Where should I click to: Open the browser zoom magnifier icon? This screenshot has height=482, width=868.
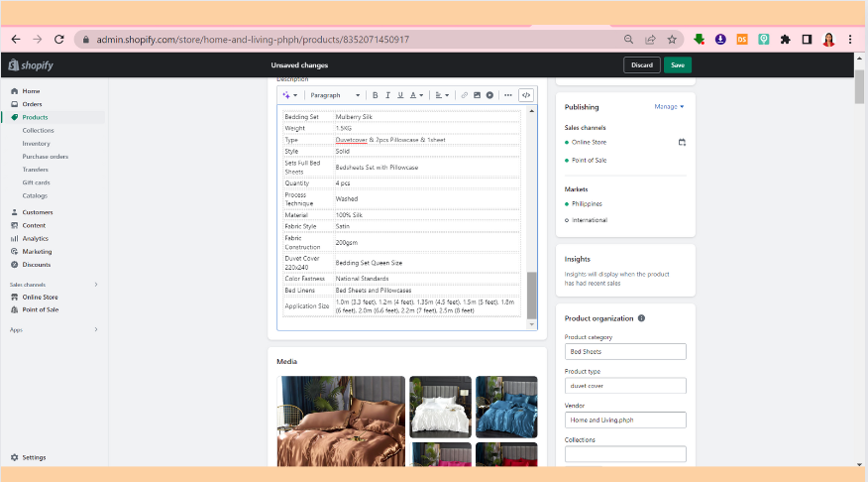[x=628, y=40]
